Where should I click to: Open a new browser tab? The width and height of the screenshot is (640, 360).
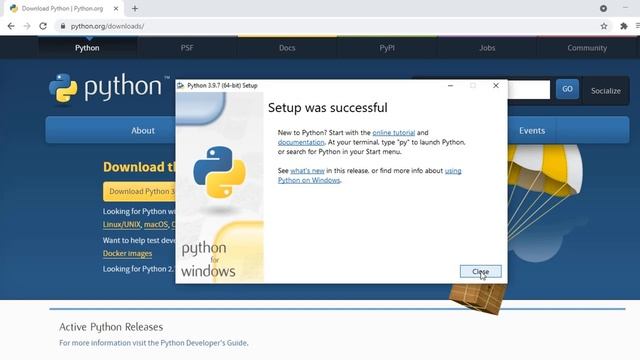point(135,8)
